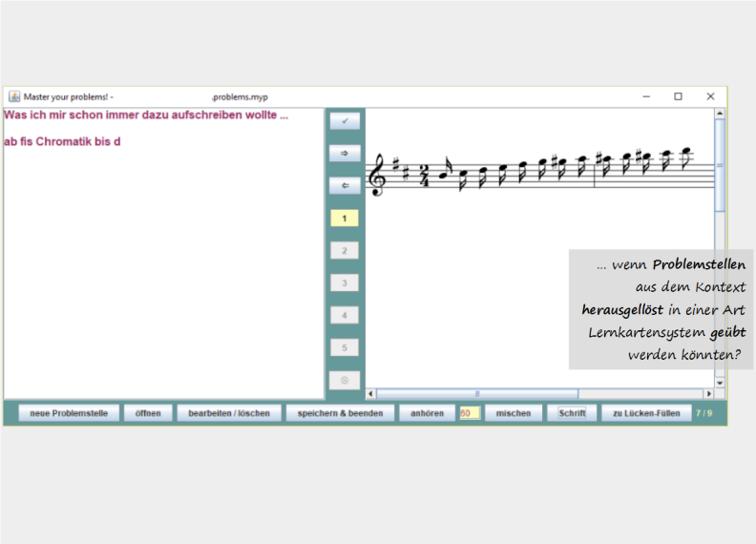Select the highlighted level 1 box
Screen dimensions: 756x544
(345, 218)
